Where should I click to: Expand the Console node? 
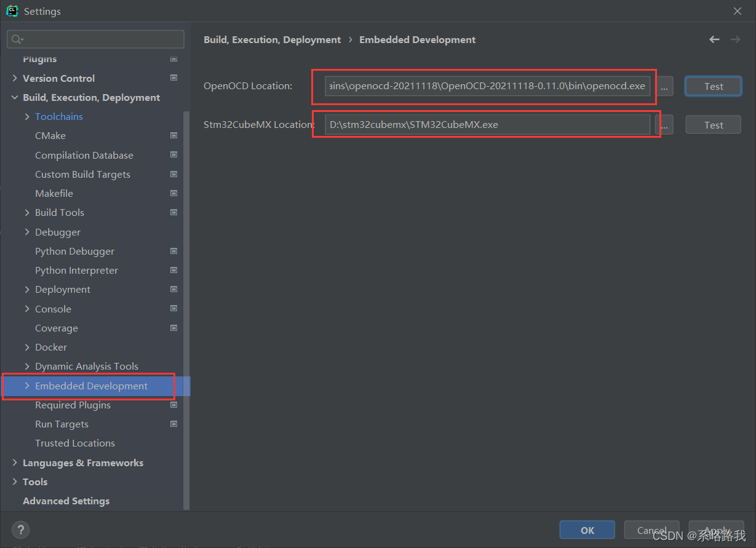(x=27, y=309)
